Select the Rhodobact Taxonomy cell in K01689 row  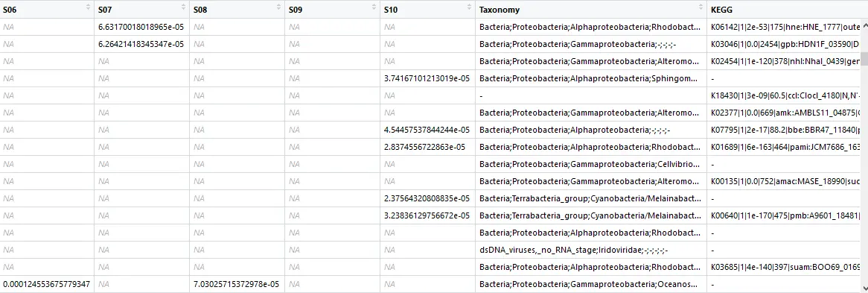591,147
